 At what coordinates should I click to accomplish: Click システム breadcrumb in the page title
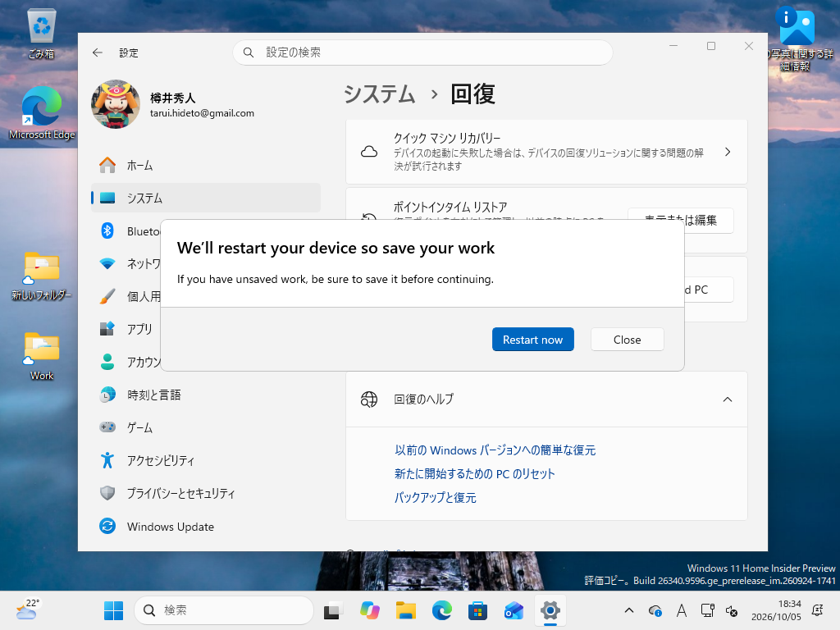379,94
